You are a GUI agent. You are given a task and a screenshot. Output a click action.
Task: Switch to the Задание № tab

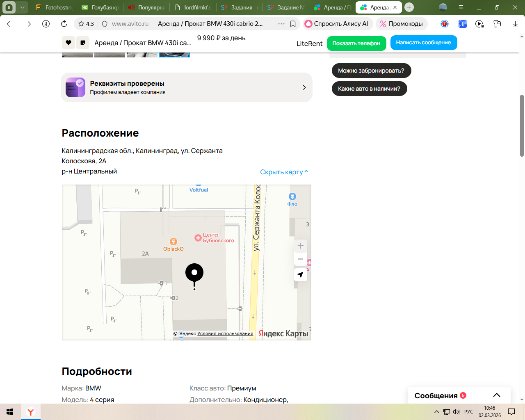(x=285, y=7)
